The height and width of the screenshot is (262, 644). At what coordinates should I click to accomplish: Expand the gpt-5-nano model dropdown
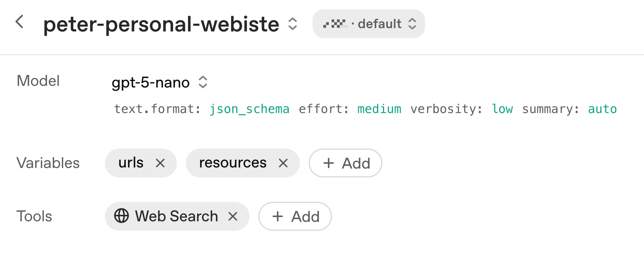[x=203, y=82]
